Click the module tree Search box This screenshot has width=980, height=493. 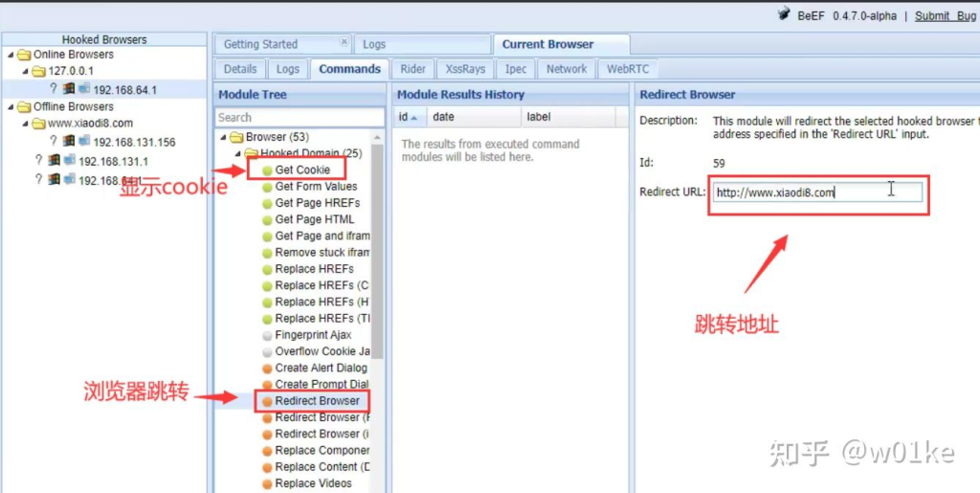[x=299, y=117]
